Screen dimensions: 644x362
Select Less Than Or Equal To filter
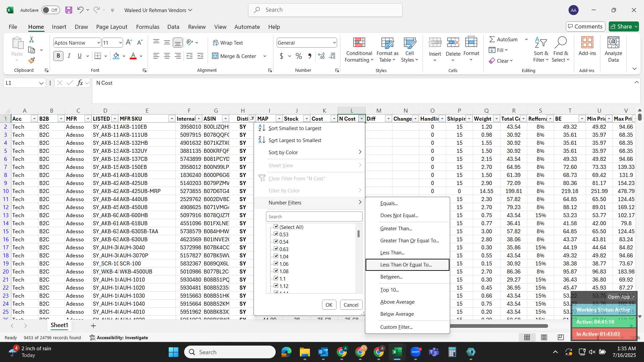(x=407, y=264)
